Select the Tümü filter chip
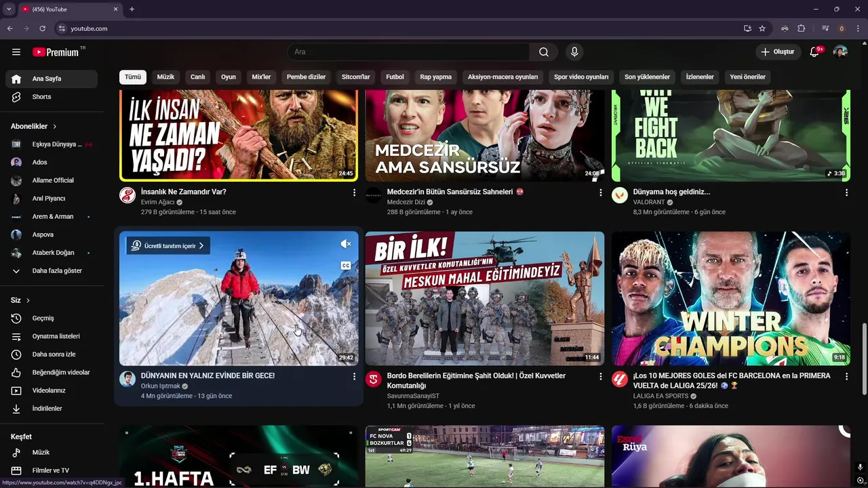Image resolution: width=868 pixels, height=488 pixels. 133,77
